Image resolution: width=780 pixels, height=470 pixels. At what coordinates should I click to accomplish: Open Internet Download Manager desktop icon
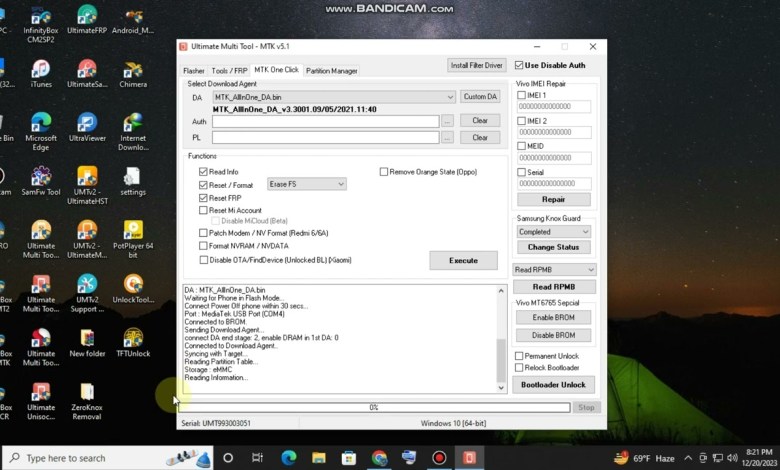pyautogui.click(x=133, y=131)
